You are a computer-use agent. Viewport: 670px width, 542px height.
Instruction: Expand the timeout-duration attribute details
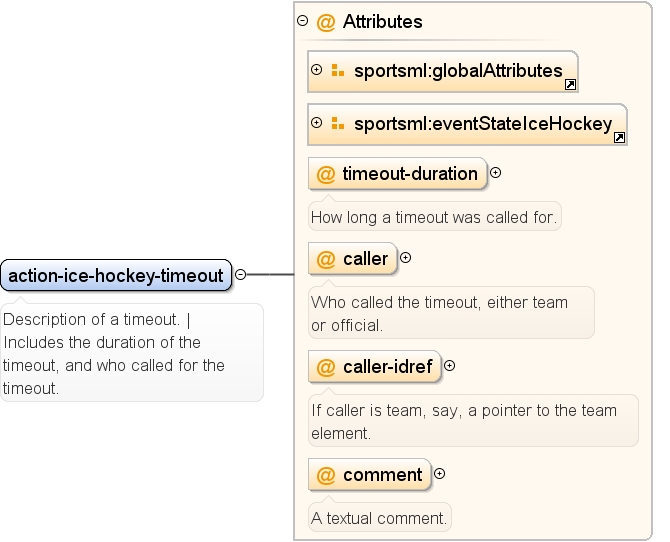click(495, 173)
